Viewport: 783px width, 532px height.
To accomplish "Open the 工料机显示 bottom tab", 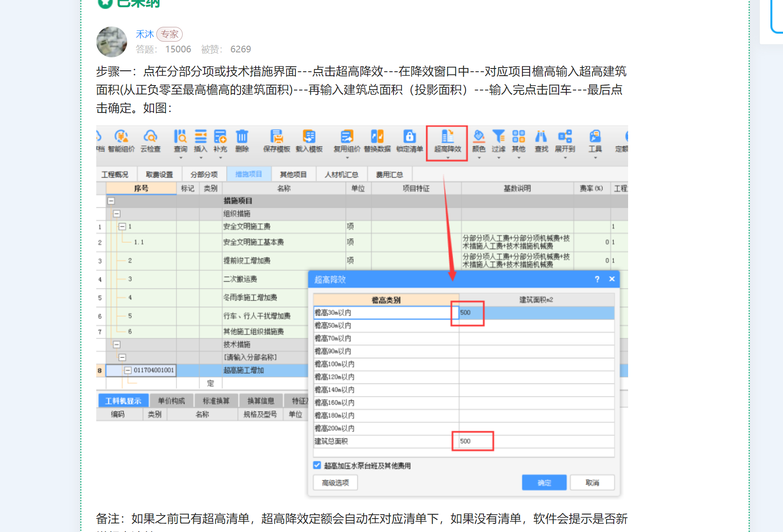I will [x=123, y=401].
